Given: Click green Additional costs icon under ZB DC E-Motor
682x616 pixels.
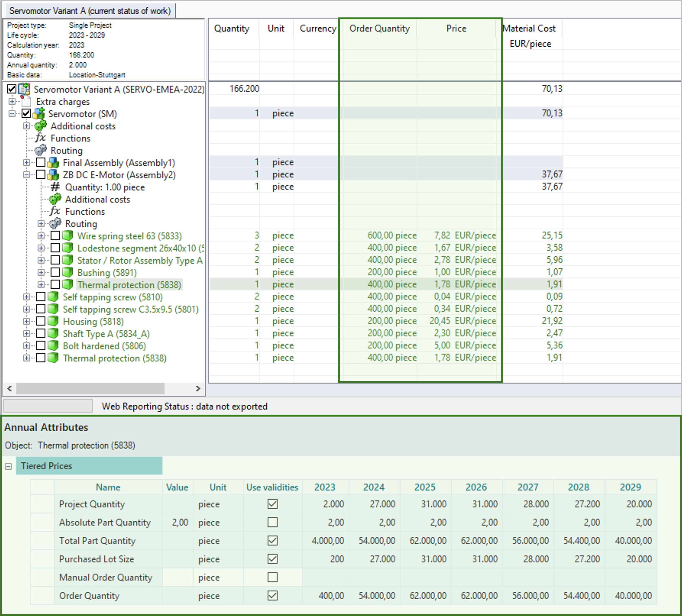Looking at the screenshot, I should pos(55,199).
